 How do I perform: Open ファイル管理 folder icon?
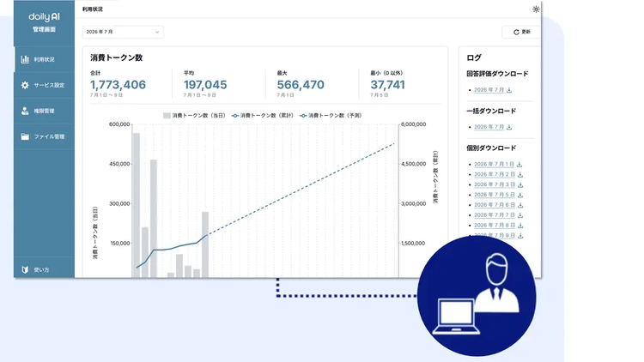(25, 136)
